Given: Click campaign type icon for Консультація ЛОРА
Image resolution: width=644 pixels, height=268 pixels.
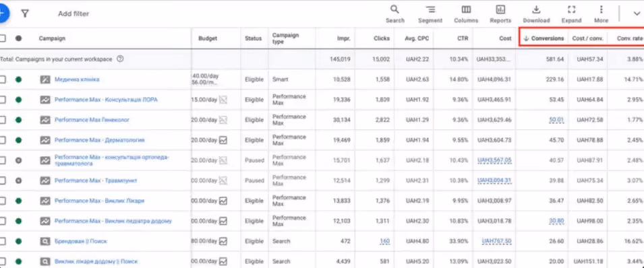Looking at the screenshot, I should pyautogui.click(x=45, y=100).
